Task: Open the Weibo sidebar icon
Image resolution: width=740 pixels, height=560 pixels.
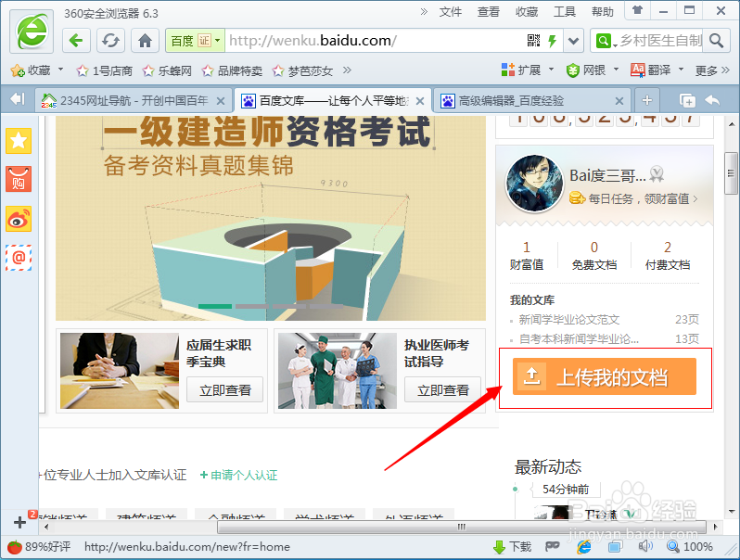Action: click(19, 219)
